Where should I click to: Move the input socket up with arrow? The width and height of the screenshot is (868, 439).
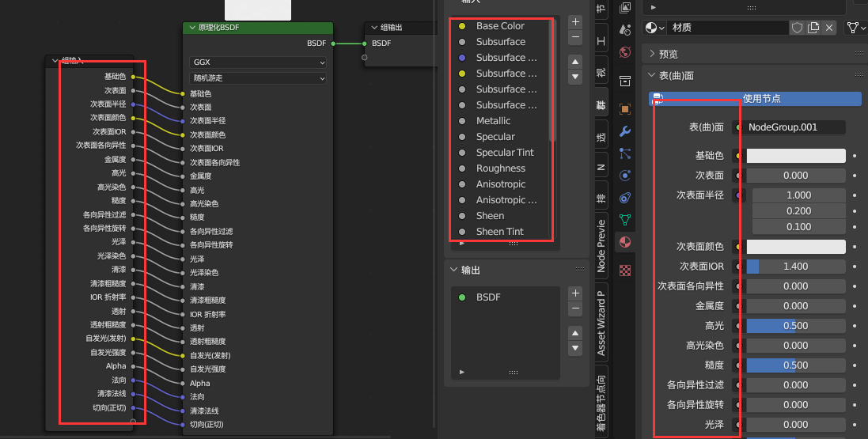(x=575, y=62)
